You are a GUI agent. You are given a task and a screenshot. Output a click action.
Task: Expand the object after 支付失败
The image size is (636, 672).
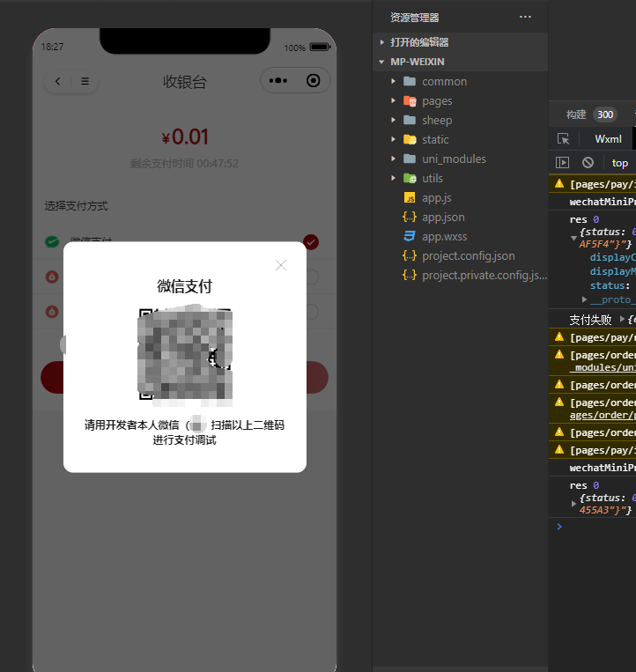click(622, 319)
